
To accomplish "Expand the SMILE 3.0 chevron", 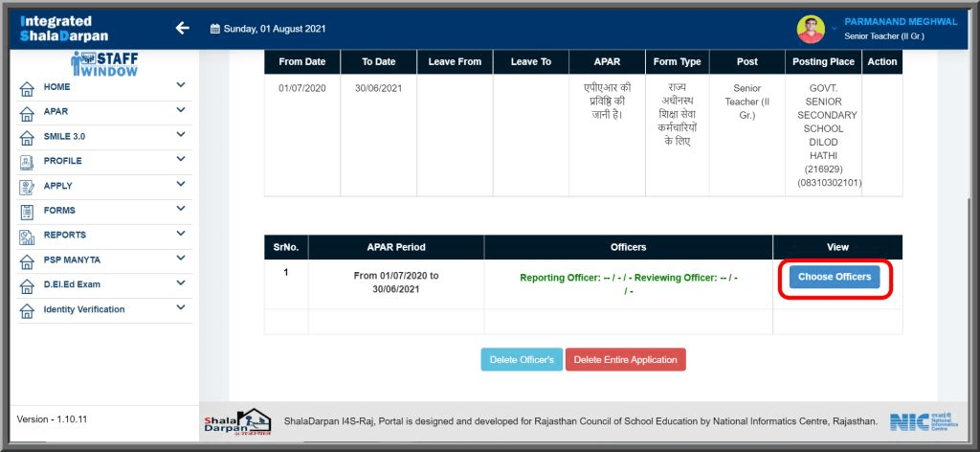I will [180, 135].
